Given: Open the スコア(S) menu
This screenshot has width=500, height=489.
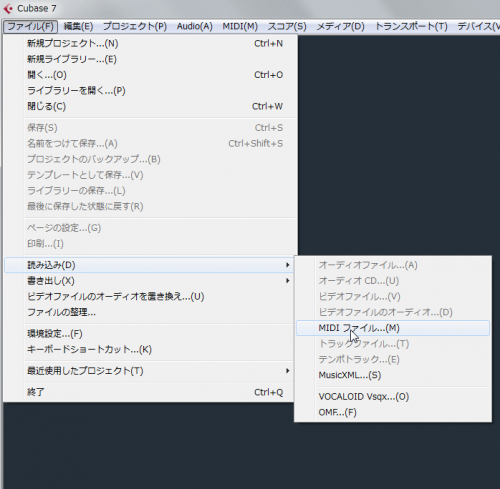Looking at the screenshot, I should tap(287, 26).
